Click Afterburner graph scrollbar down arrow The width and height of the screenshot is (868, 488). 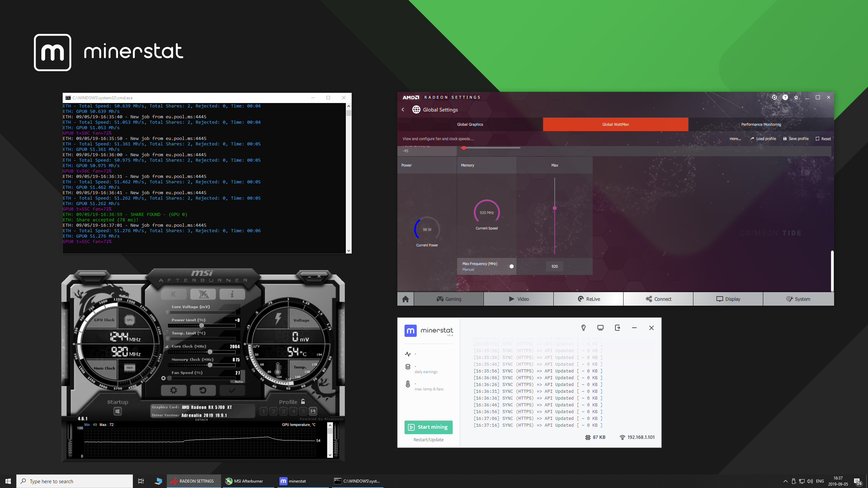(x=330, y=455)
